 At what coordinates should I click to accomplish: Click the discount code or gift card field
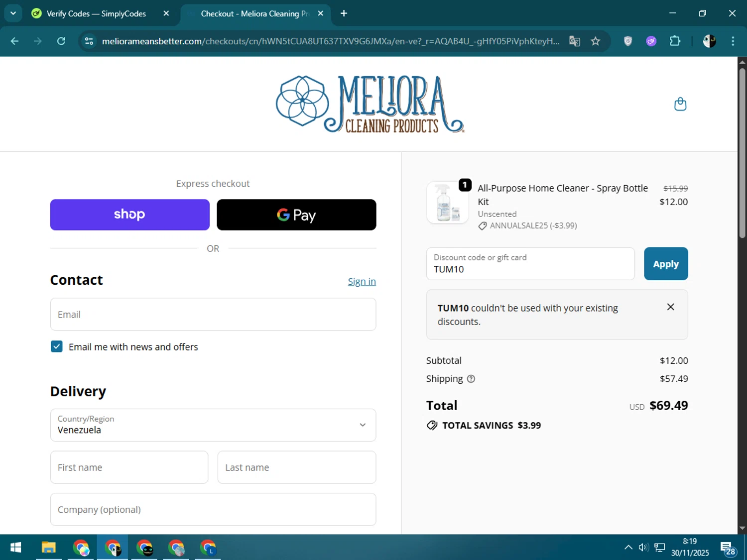pos(530,264)
